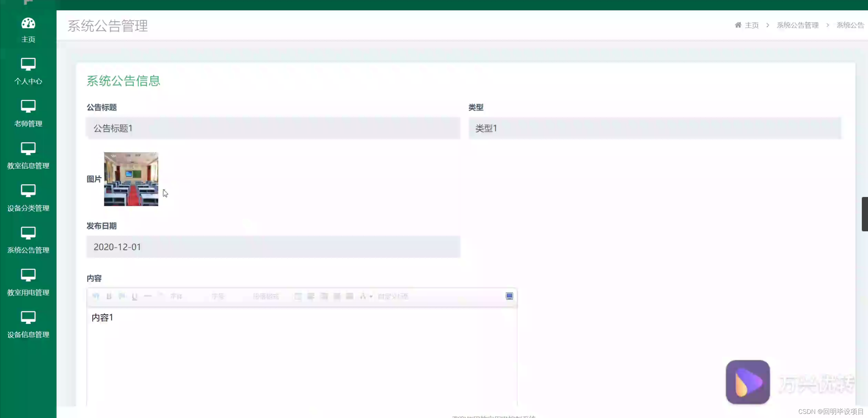The height and width of the screenshot is (418, 868).
Task: Toggle underline formatting in the editor
Action: tap(134, 296)
